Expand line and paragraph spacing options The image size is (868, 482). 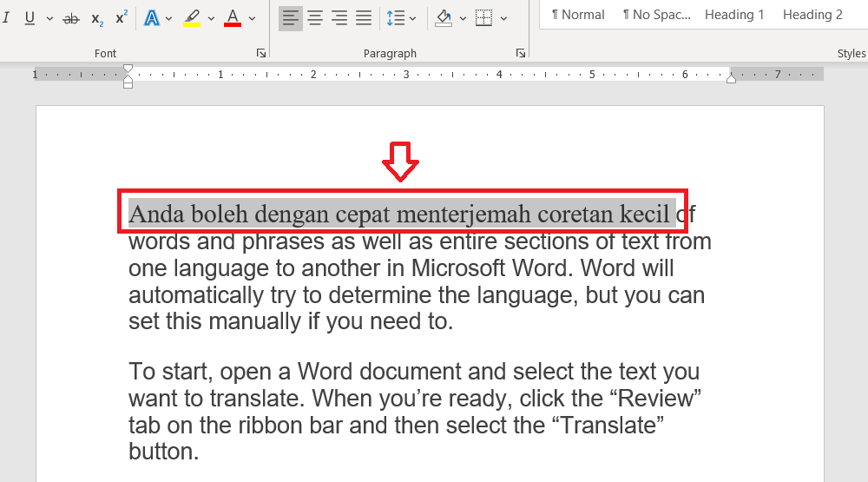[x=401, y=17]
